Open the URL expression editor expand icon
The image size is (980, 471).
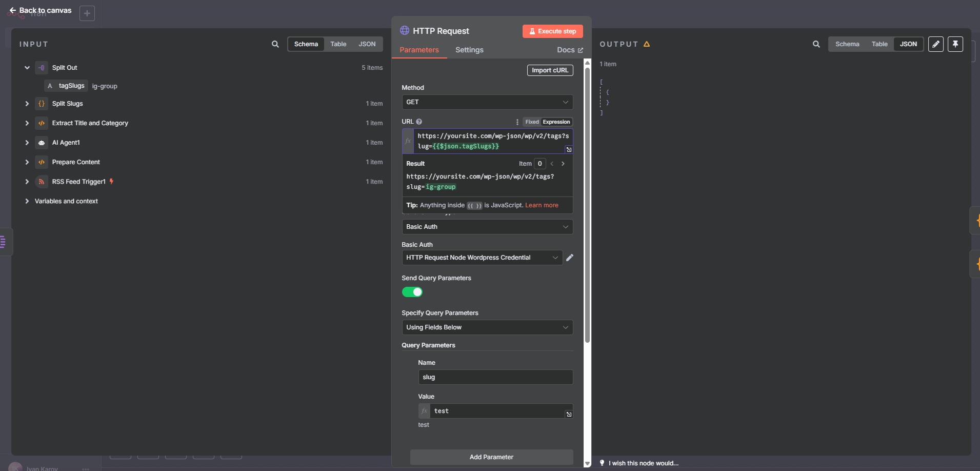[569, 150]
